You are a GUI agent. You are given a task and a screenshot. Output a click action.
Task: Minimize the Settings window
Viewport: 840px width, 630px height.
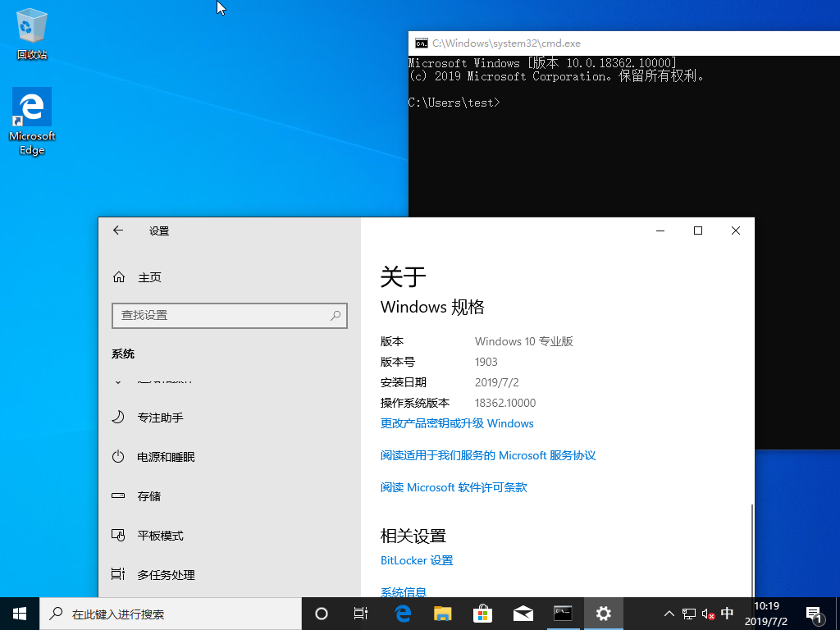[x=660, y=231]
